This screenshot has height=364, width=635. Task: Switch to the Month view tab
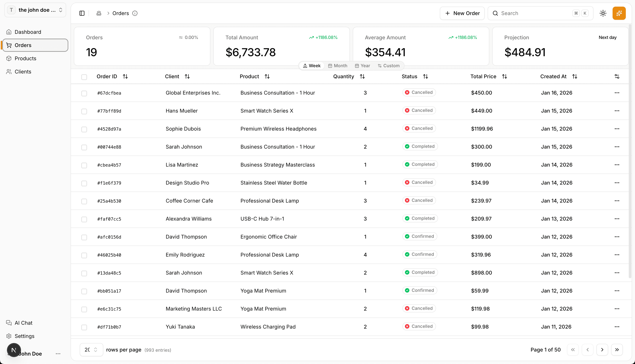[338, 66]
